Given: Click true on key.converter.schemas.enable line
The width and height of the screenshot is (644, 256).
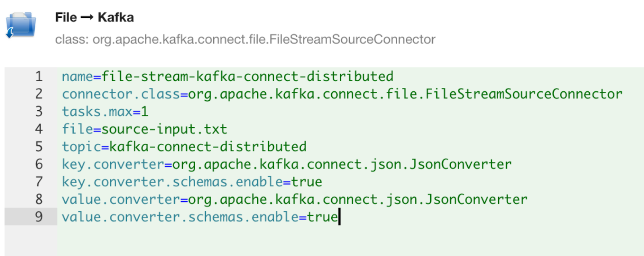Looking at the screenshot, I should [x=307, y=182].
